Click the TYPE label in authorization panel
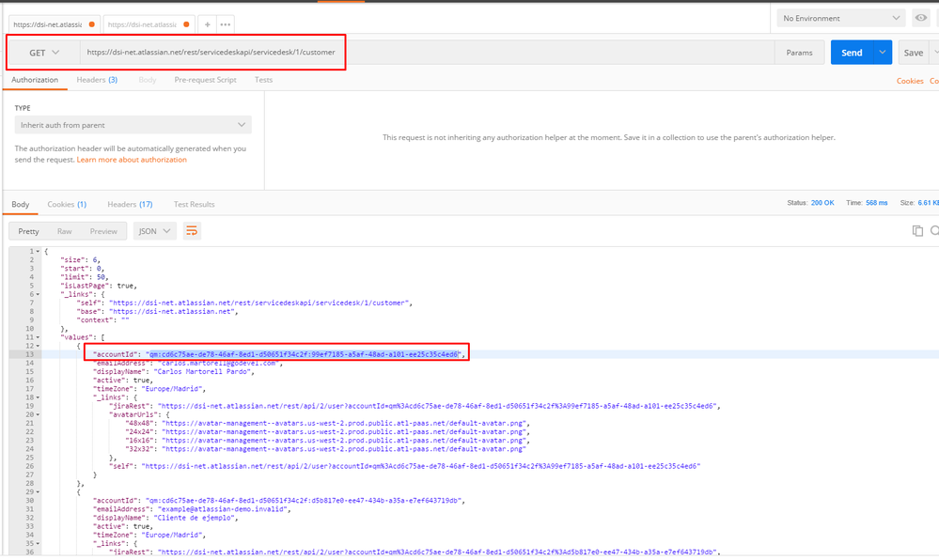This screenshot has height=560, width=939. [x=23, y=108]
